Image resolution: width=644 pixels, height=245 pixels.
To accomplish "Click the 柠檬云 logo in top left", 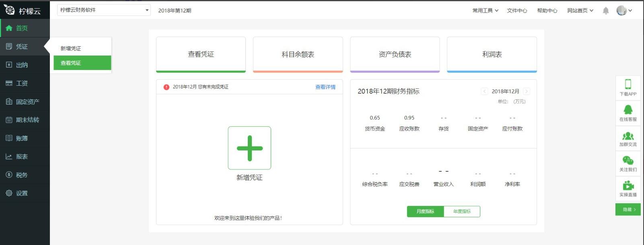I will click(x=23, y=10).
